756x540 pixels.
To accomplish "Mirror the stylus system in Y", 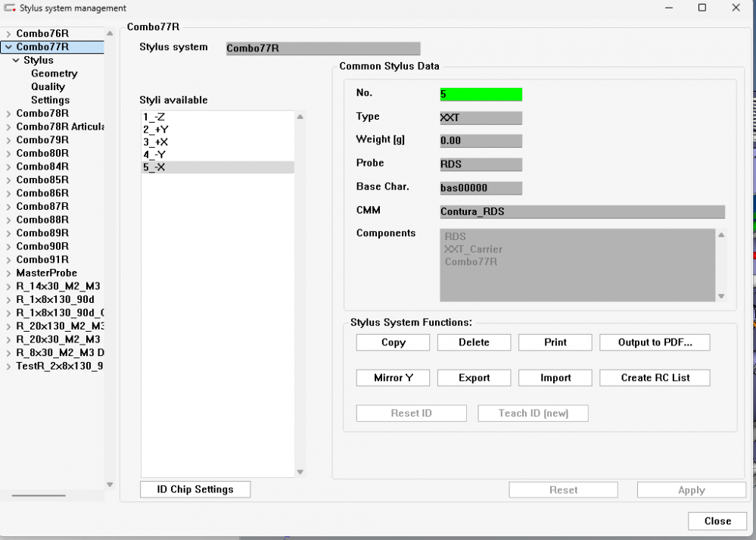I will 392,377.
